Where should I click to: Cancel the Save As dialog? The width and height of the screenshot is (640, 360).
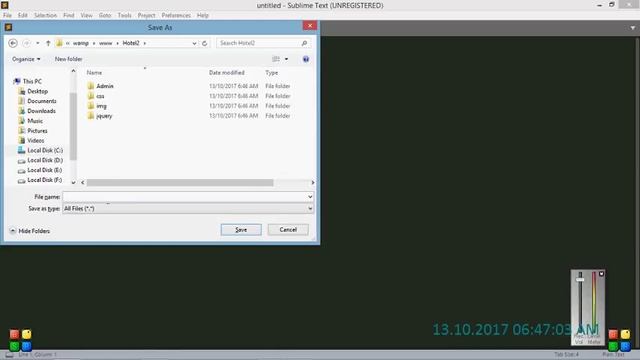288,230
